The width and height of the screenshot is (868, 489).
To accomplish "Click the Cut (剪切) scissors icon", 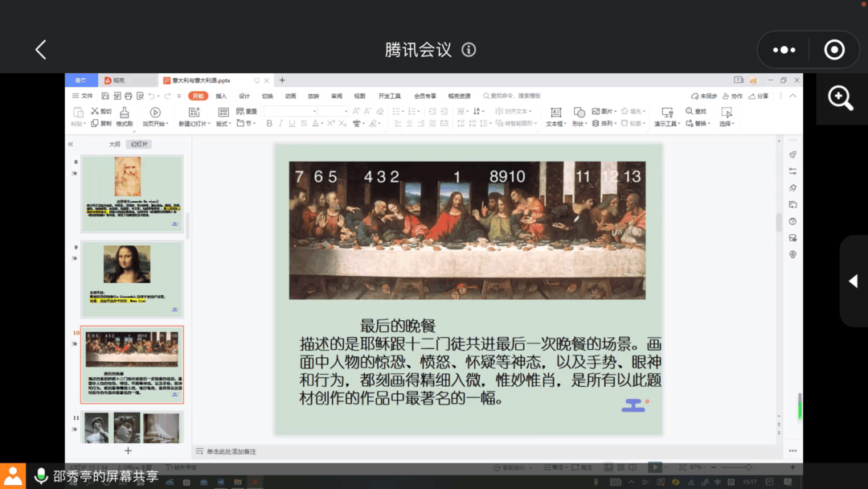I will coord(96,111).
